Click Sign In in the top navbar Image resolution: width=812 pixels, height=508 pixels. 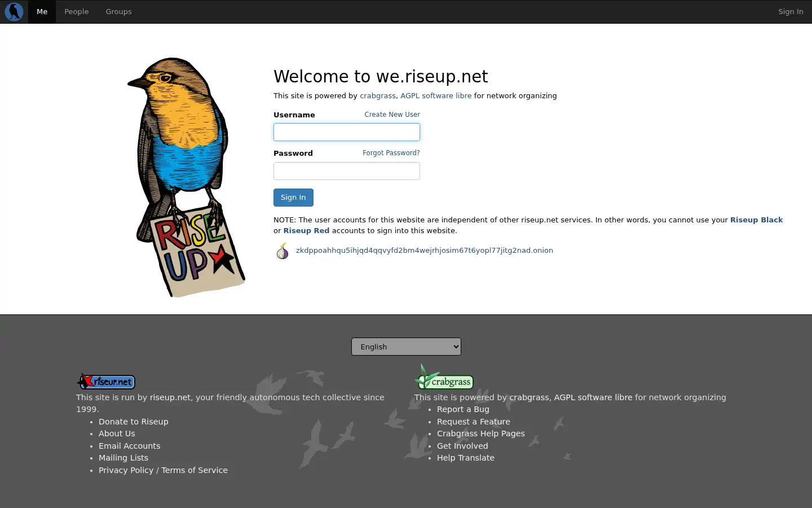791,11
